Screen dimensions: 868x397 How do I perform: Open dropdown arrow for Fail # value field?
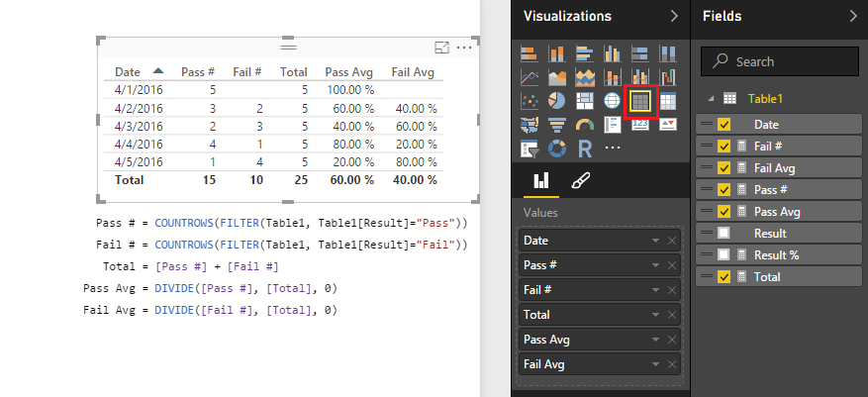tap(656, 290)
